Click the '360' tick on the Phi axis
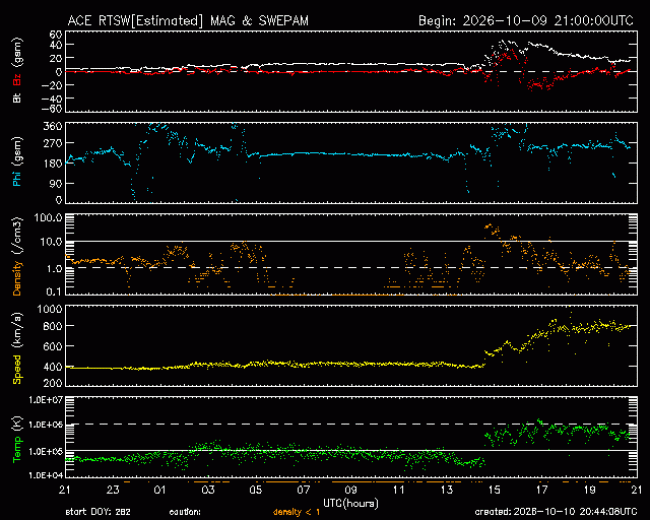 pos(53,126)
